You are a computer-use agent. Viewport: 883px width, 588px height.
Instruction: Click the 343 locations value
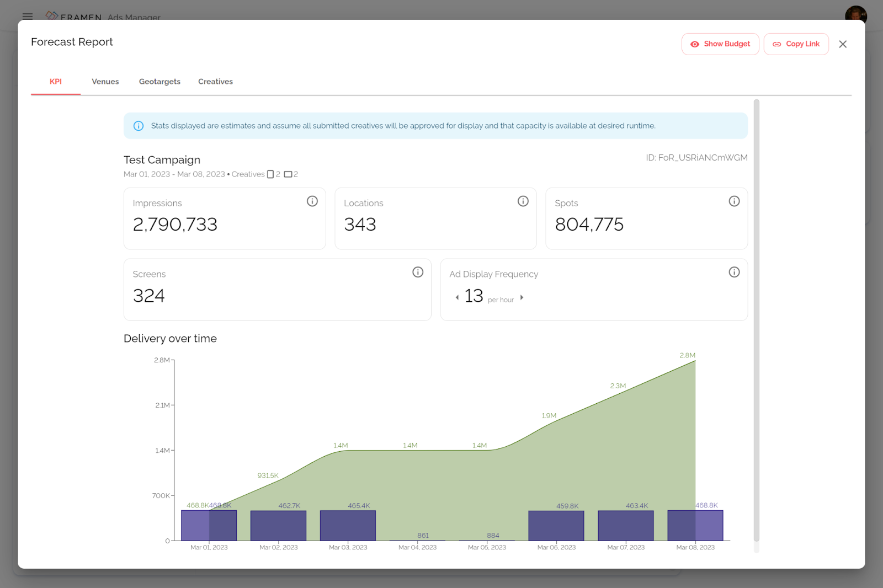360,224
